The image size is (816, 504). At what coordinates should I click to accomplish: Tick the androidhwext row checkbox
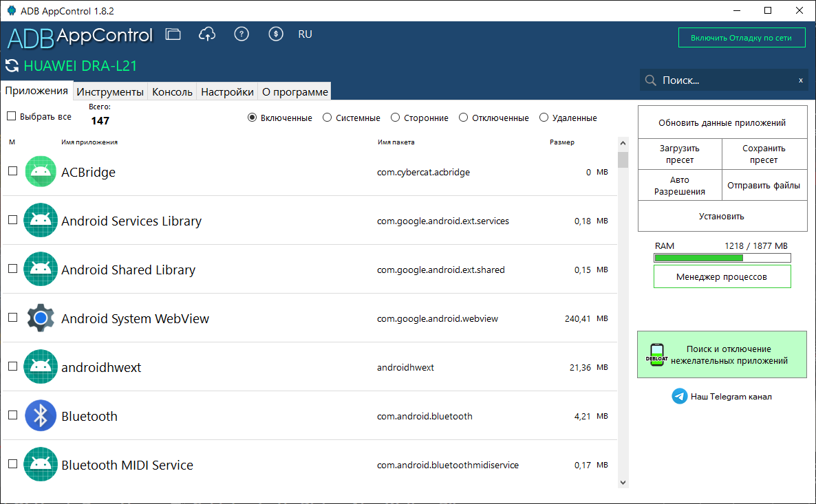(x=13, y=366)
